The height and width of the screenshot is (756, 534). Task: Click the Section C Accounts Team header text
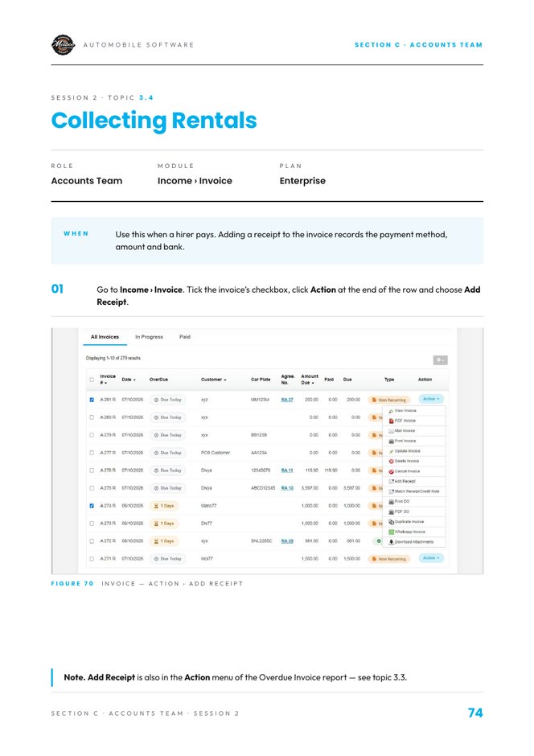418,45
